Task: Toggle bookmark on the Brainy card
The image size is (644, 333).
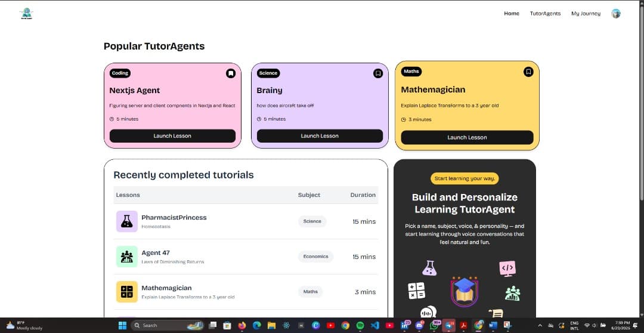Action: click(x=378, y=73)
